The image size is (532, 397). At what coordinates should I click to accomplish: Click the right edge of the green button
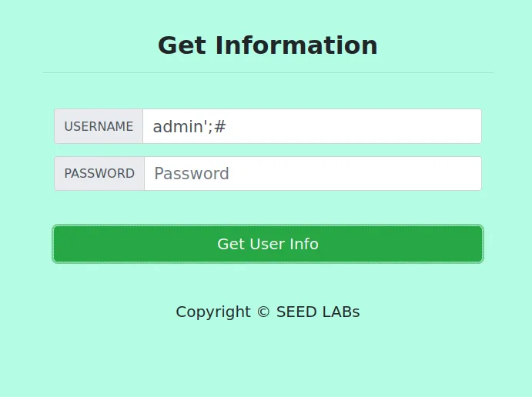[x=476, y=244]
